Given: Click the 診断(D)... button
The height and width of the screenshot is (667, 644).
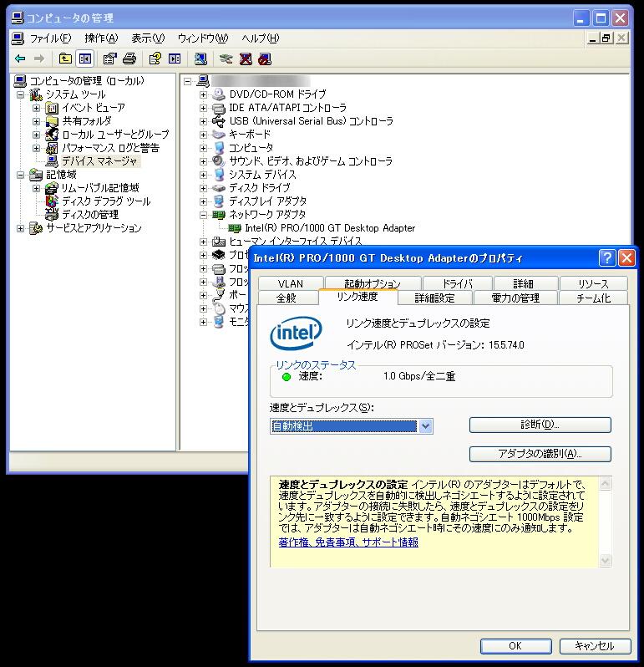Looking at the screenshot, I should point(540,425).
